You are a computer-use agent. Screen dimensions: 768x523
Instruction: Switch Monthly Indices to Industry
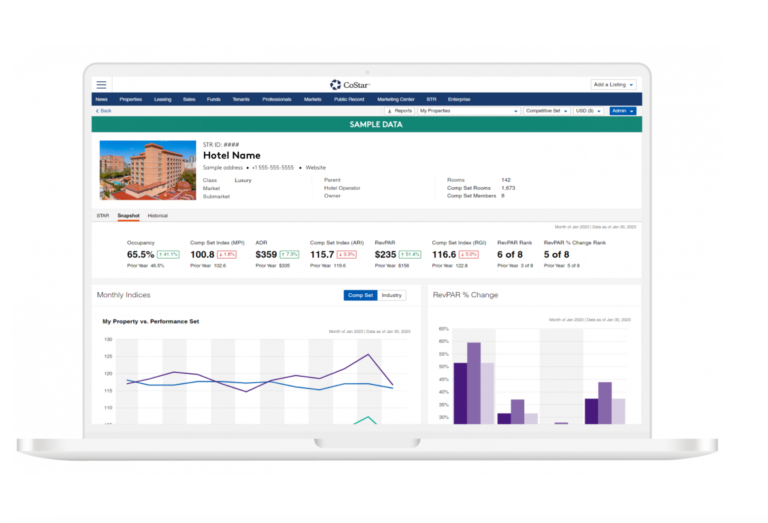[x=391, y=295]
